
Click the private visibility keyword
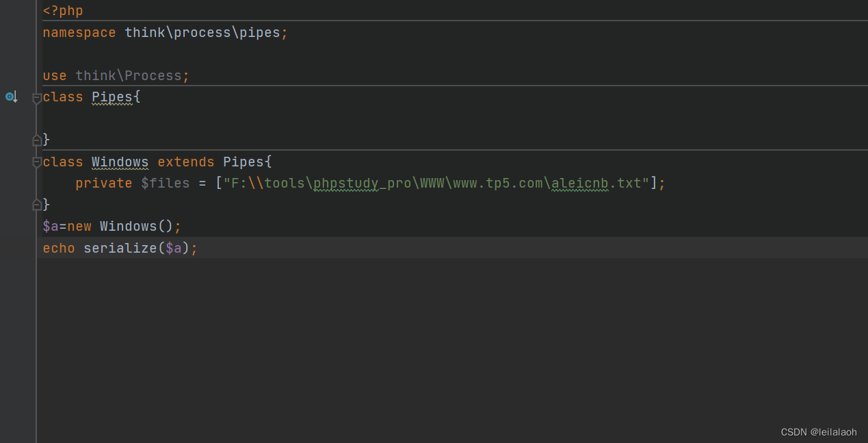tap(103, 183)
